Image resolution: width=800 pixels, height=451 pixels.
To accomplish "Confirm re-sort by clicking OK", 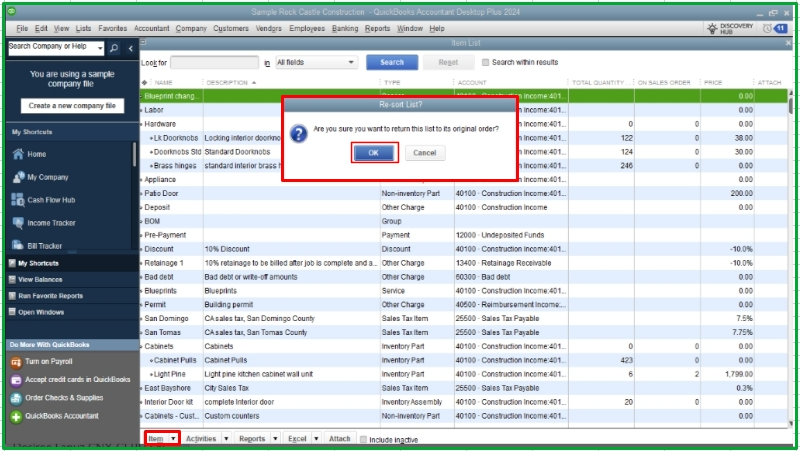I will tap(373, 153).
